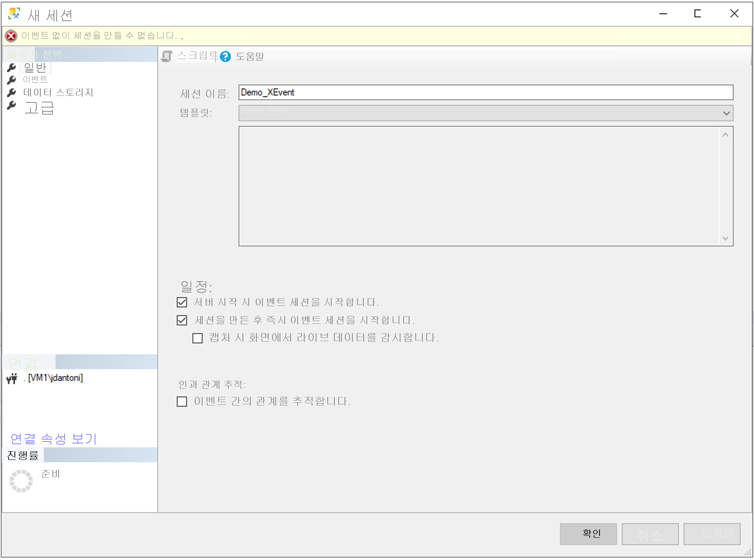Click the 새 세션 window title icon
Viewport: 754px width, 560px height.
[14, 14]
